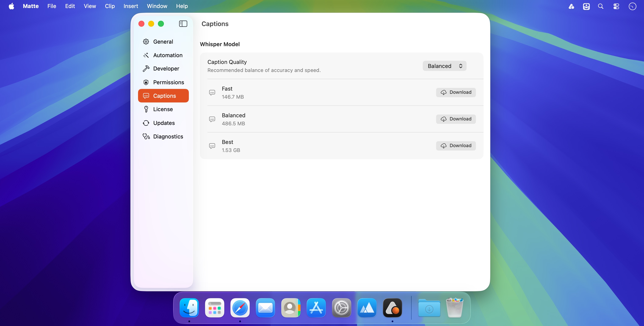
Task: Open Finder from the dock
Action: pos(189,308)
